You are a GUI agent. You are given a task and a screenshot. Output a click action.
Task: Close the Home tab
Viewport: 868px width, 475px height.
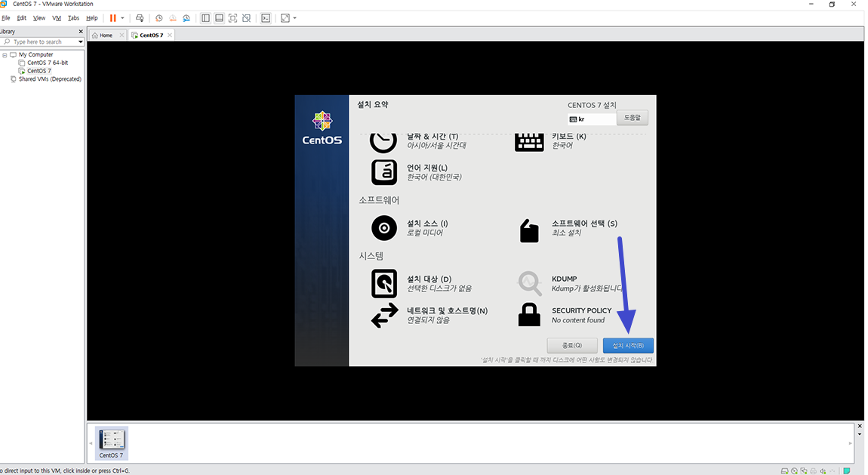122,35
